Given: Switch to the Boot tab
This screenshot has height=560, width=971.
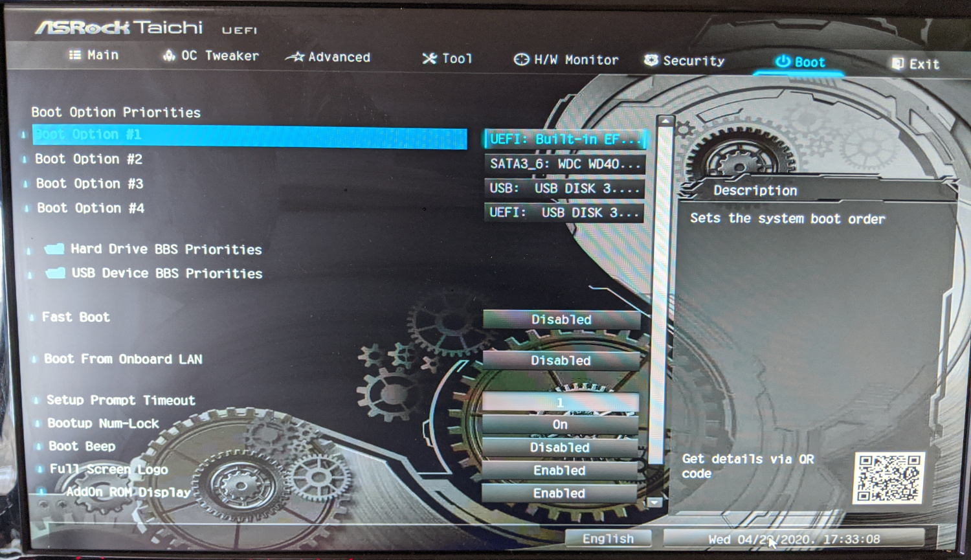Looking at the screenshot, I should (801, 62).
